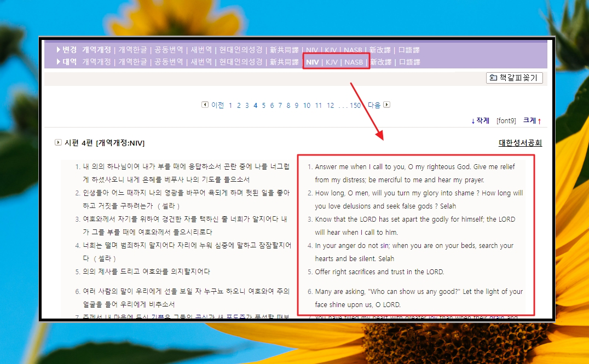589x364 pixels.
Task: Select NIV in the 변경 row
Action: [312, 50]
